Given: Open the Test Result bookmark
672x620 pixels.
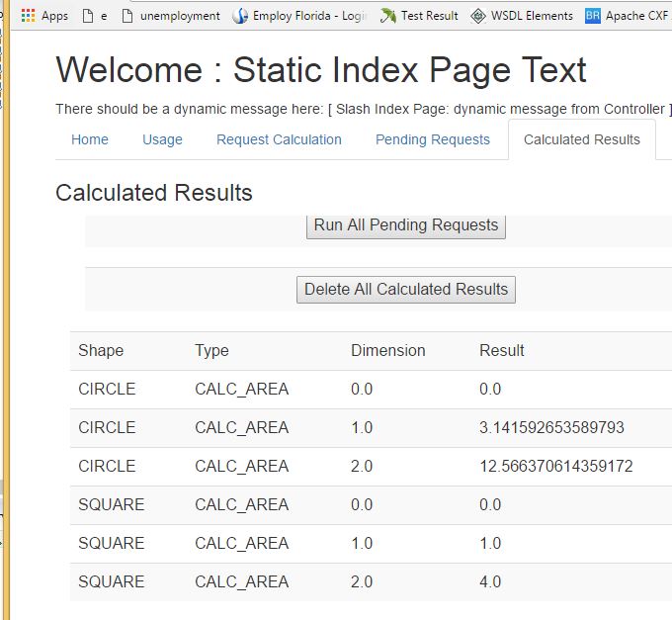Looking at the screenshot, I should [x=420, y=16].
